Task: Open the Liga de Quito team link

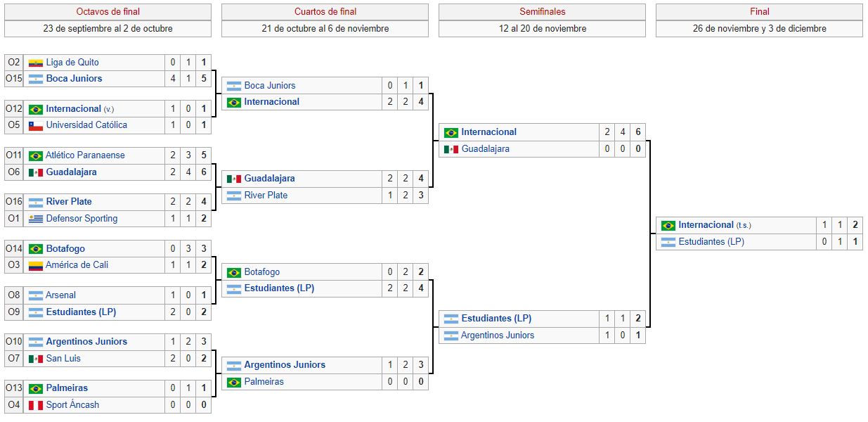Action: click(72, 63)
